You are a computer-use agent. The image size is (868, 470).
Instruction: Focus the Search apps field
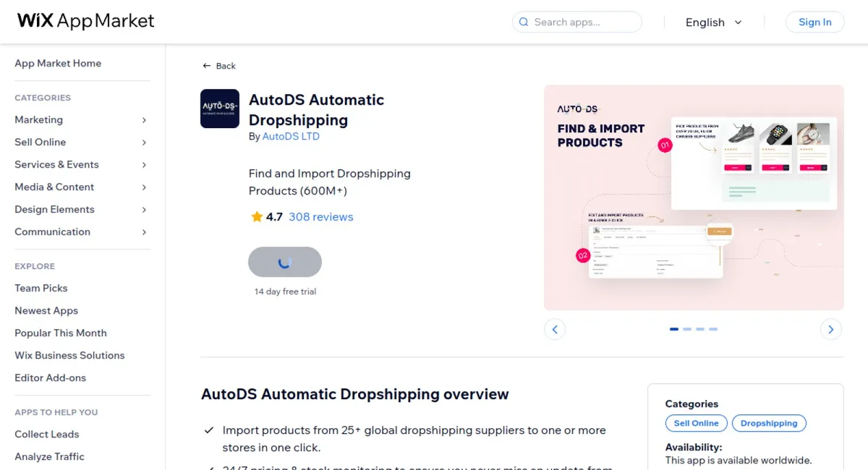click(x=577, y=22)
